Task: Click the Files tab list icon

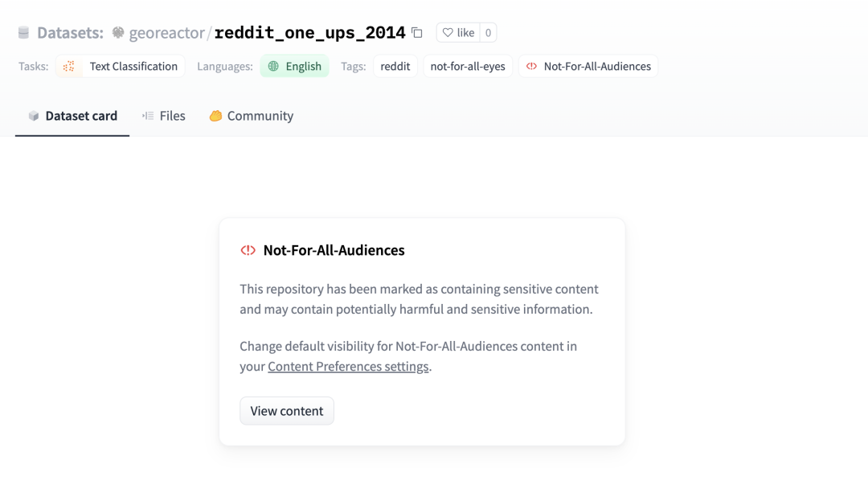Action: click(x=148, y=116)
